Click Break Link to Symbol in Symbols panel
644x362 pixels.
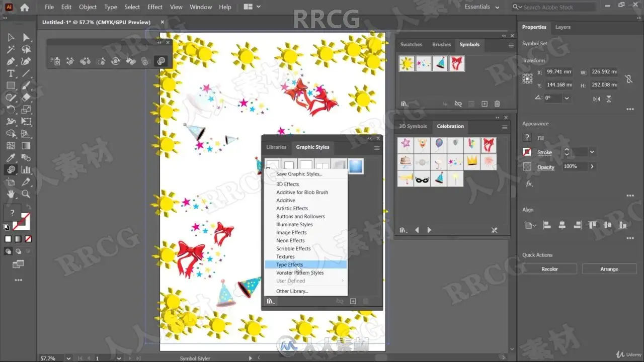pos(458,104)
